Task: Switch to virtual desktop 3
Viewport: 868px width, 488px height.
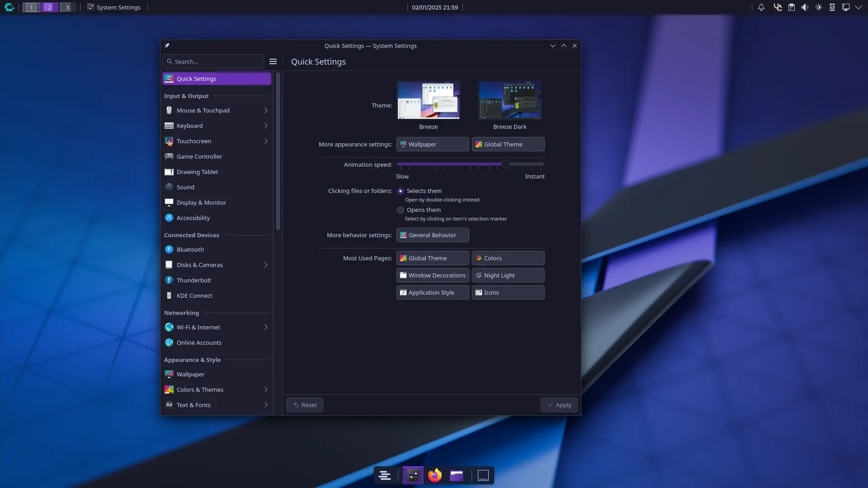Action: click(x=66, y=7)
